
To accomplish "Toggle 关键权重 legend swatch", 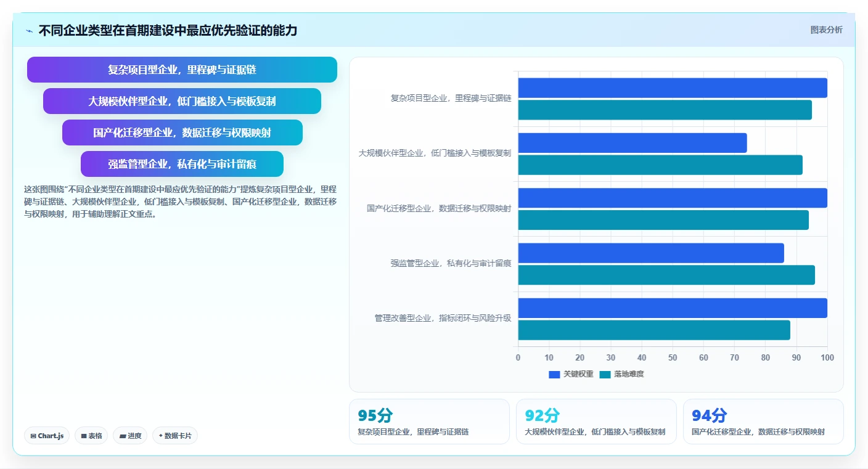I will [x=554, y=375].
